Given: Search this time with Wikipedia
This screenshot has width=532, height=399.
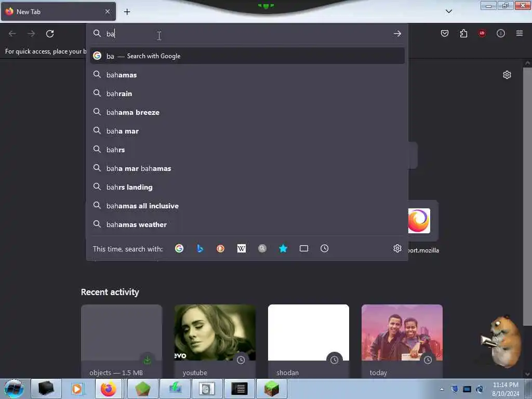Looking at the screenshot, I should point(241,248).
